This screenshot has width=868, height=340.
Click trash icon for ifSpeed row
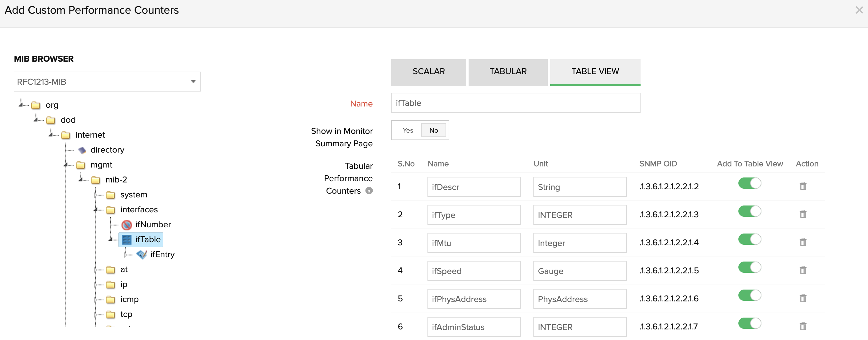pyautogui.click(x=803, y=270)
